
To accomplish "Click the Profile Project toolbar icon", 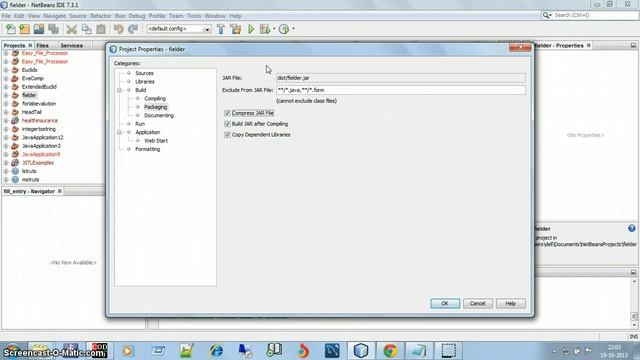I will pos(284,29).
